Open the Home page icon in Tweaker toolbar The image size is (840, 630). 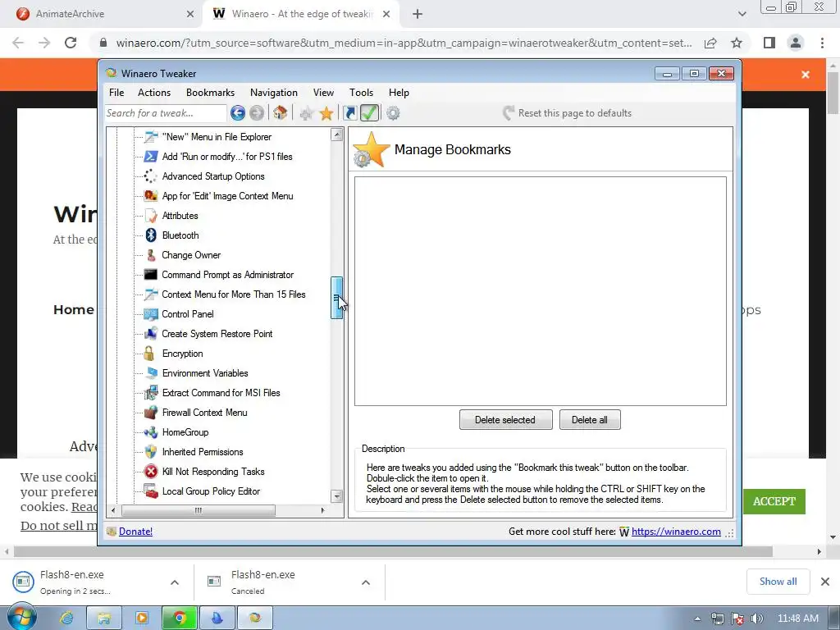coord(280,113)
